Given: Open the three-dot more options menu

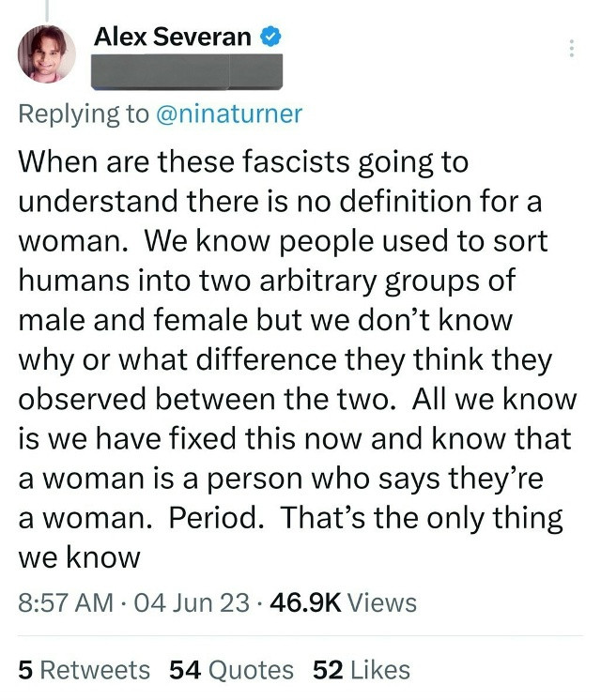Looking at the screenshot, I should pyautogui.click(x=571, y=48).
